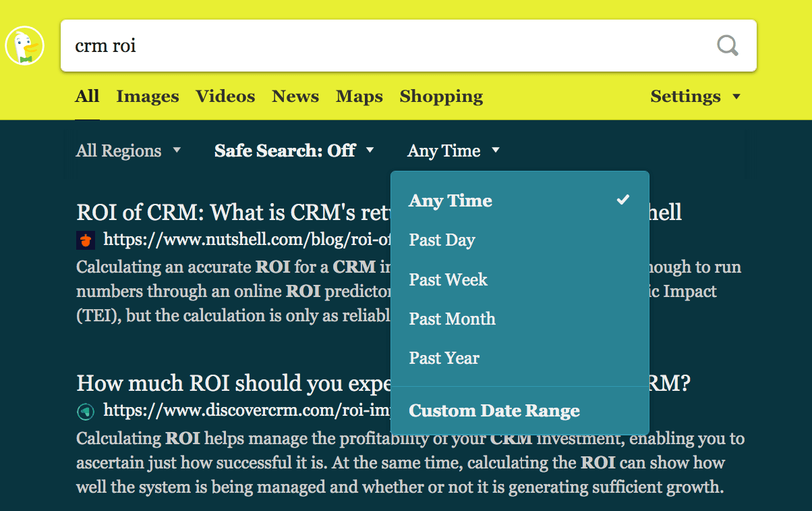
Task: Filter results to Past Year
Action: (x=519, y=358)
